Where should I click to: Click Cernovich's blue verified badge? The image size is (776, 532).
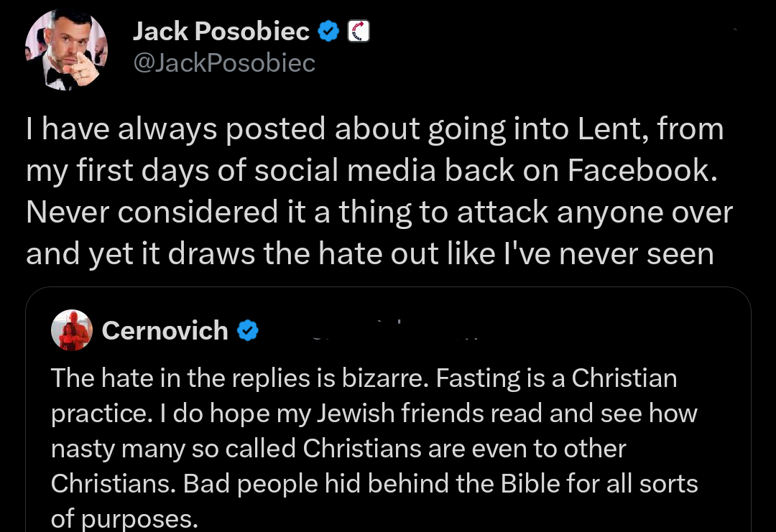click(x=249, y=330)
